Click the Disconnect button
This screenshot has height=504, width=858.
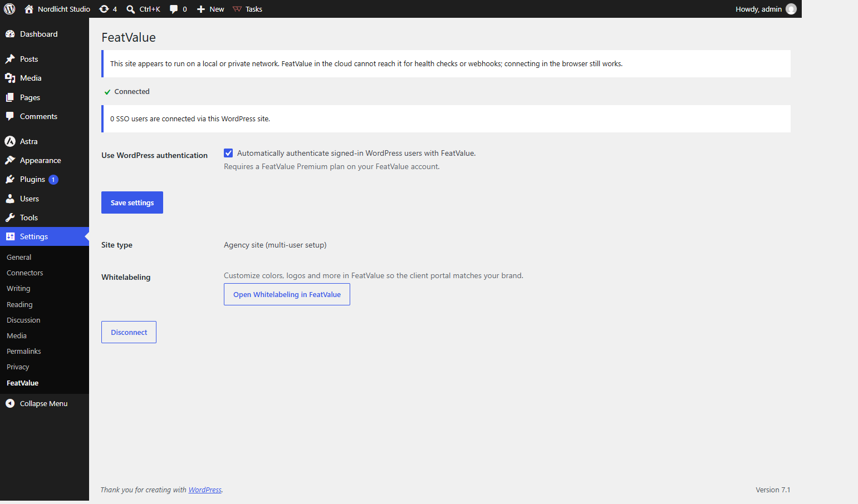129,332
